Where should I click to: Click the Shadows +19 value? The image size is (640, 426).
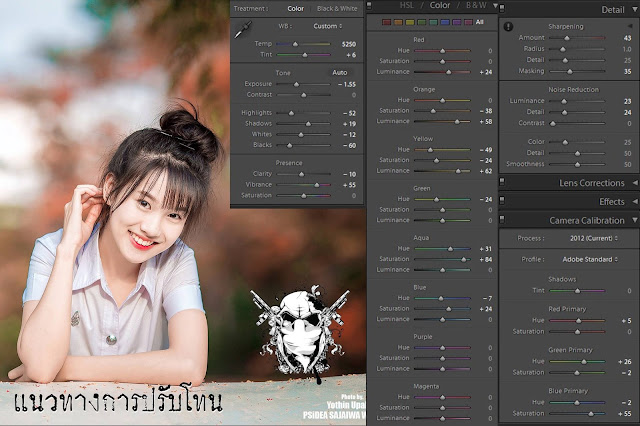click(x=349, y=124)
